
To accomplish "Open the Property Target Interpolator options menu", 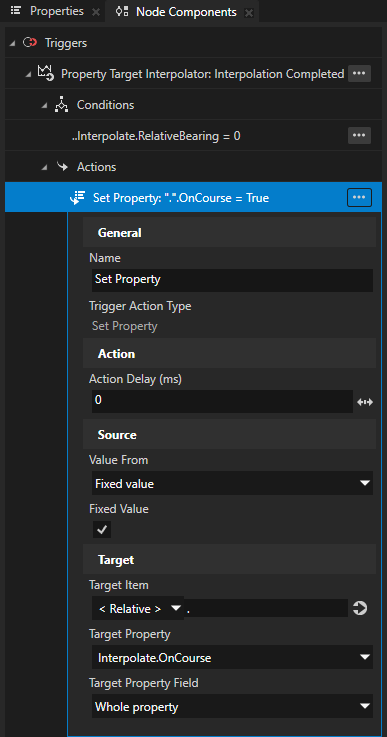I will point(359,74).
